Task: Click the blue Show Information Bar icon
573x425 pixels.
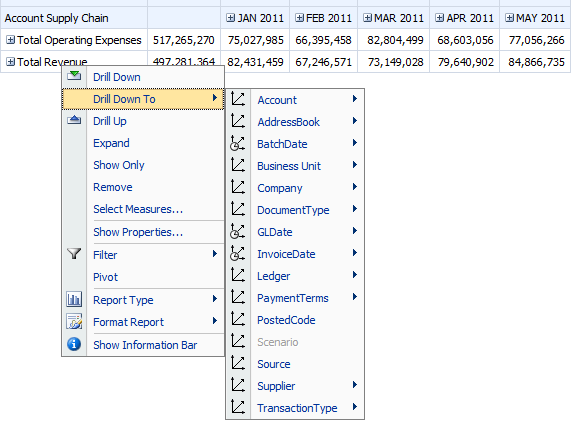Action: (x=74, y=344)
